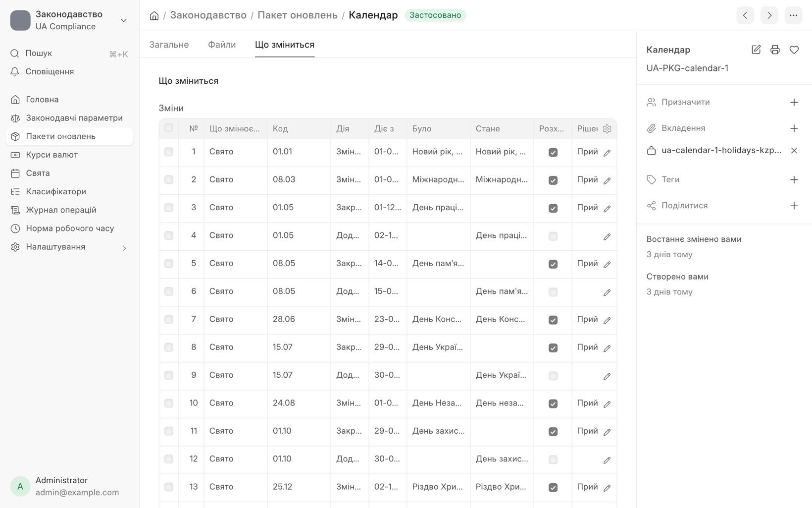Tick row 7 selection checkbox for 28.06
This screenshot has width=812, height=508.
pos(169,319)
